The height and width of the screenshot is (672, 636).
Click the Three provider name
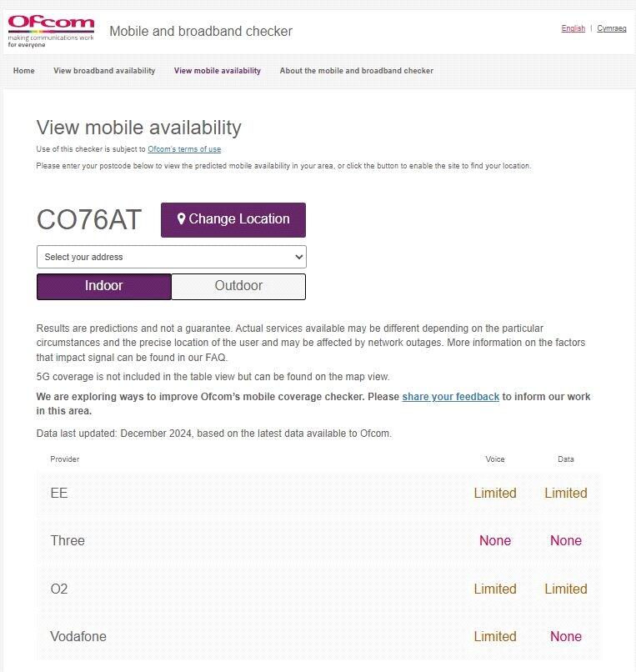68,540
